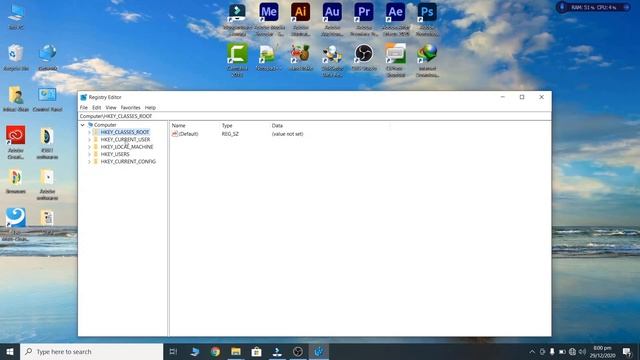Open File Explorer from the taskbar

pos(236,351)
